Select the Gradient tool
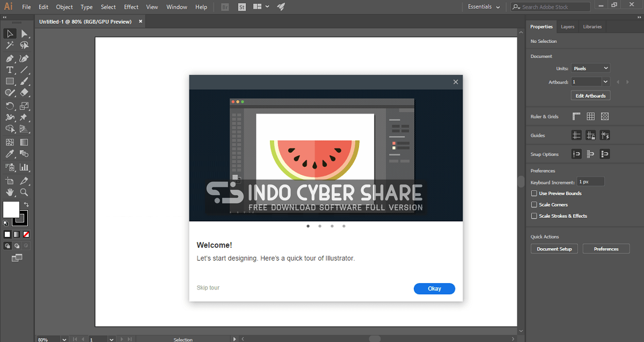The height and width of the screenshot is (342, 644). [24, 143]
